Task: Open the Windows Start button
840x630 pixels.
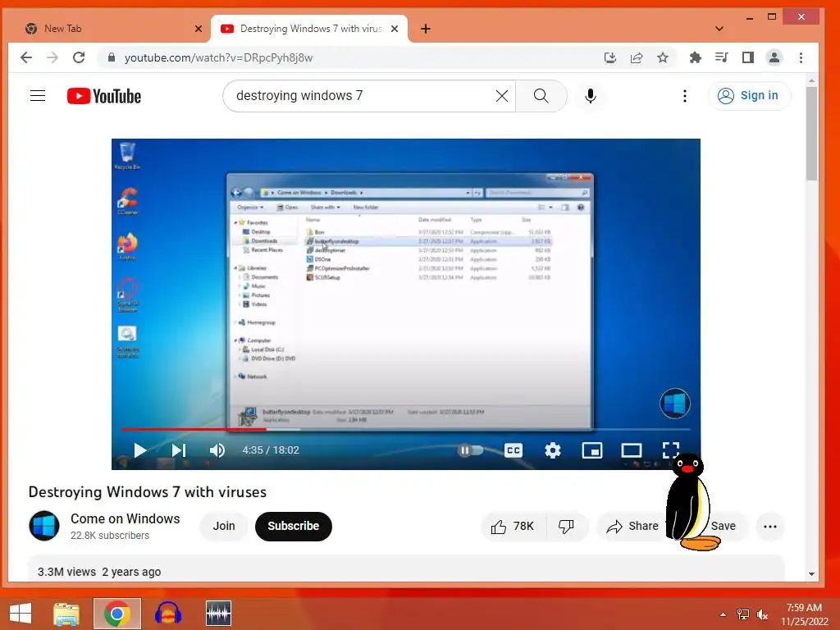Action: [21, 614]
